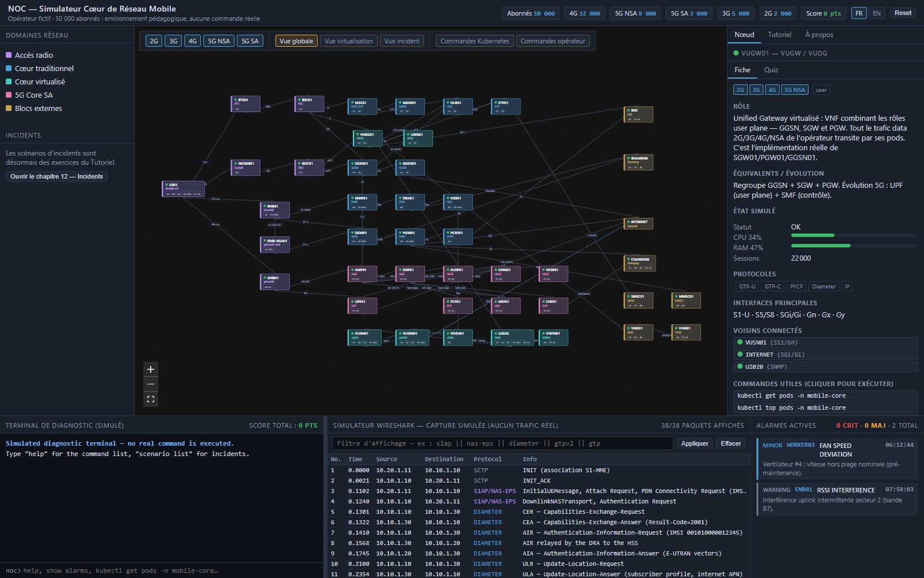Select the U2020 NMS node
Viewport: 924px width, 578px height.
512,338
